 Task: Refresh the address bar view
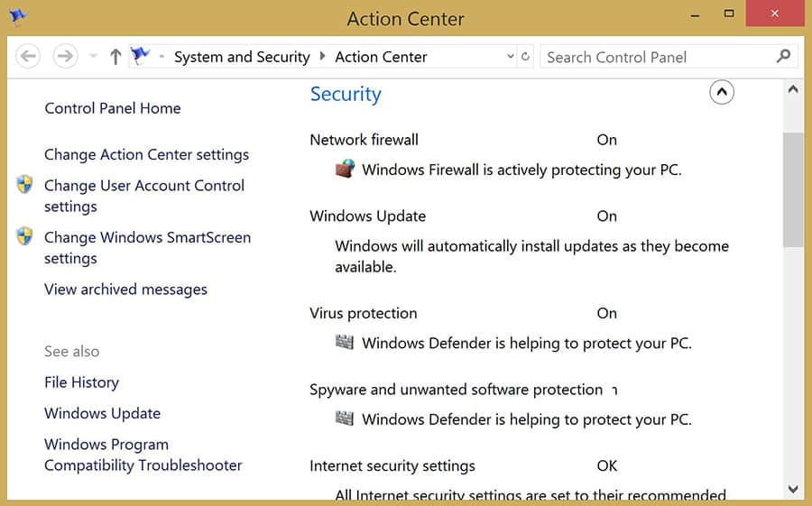pos(526,57)
